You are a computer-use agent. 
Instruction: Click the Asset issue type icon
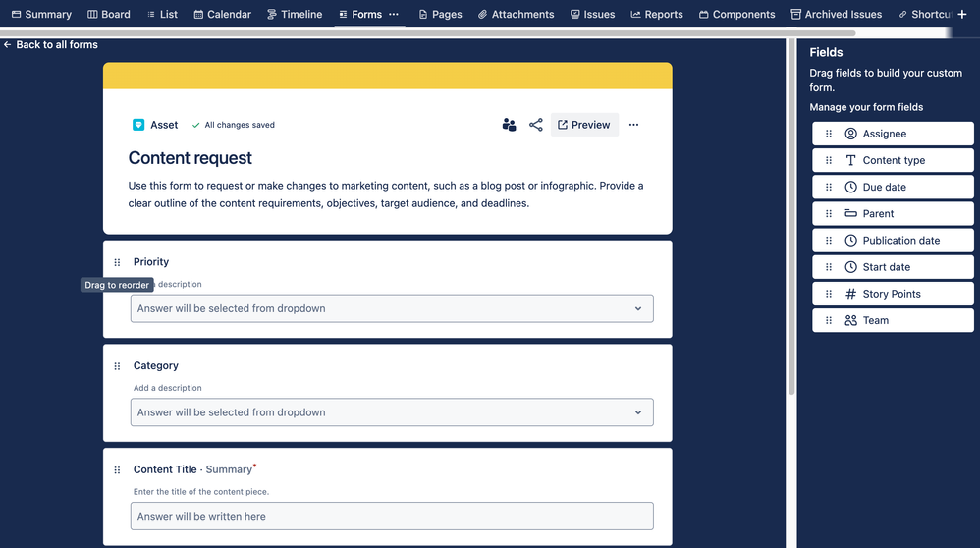138,125
